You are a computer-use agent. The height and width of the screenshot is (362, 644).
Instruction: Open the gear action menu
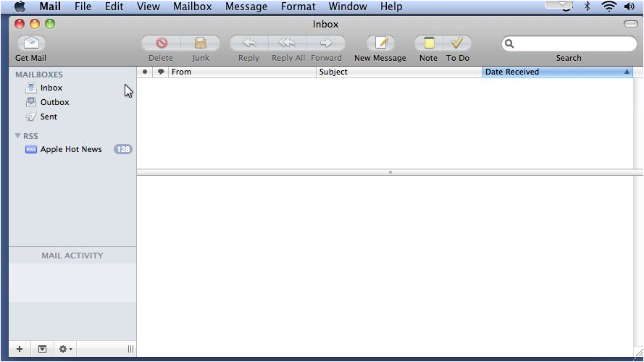coord(65,349)
